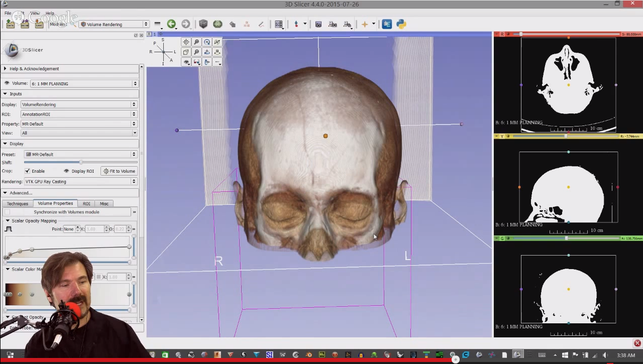Collapse the Display section header
The height and width of the screenshot is (364, 643).
[x=69, y=144]
